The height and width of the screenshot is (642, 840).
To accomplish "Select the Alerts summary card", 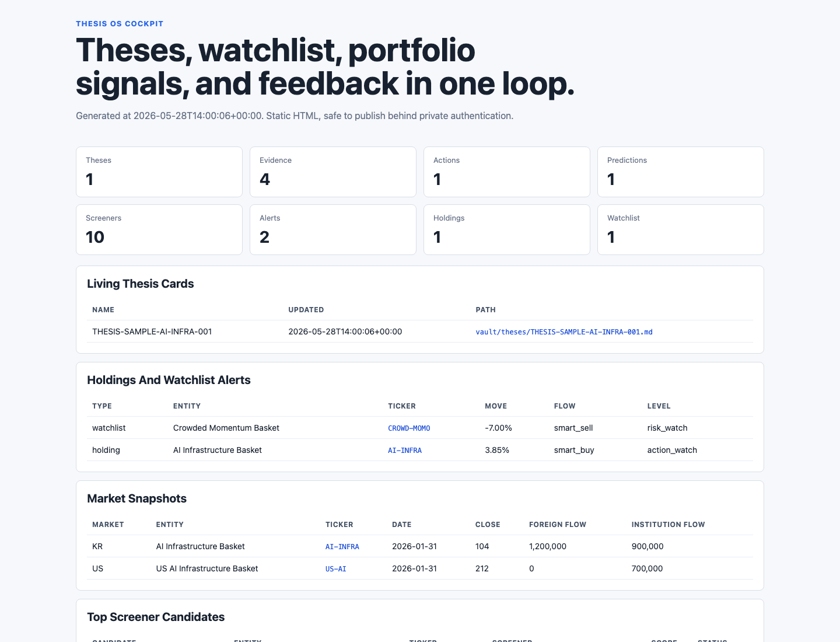I will click(x=333, y=229).
